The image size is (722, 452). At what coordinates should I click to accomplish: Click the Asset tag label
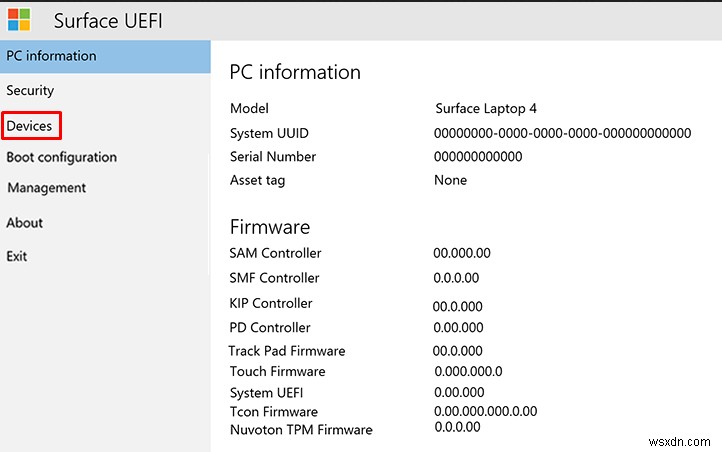pos(257,180)
